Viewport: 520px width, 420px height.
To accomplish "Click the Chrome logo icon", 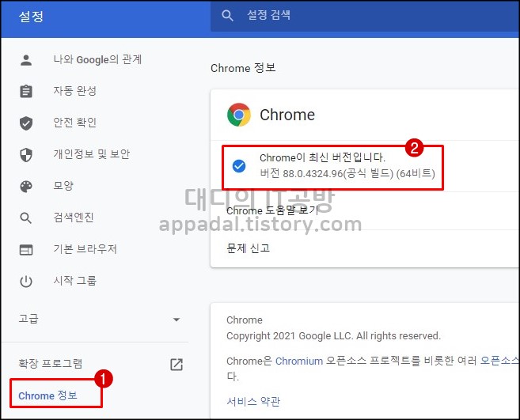I will (239, 115).
